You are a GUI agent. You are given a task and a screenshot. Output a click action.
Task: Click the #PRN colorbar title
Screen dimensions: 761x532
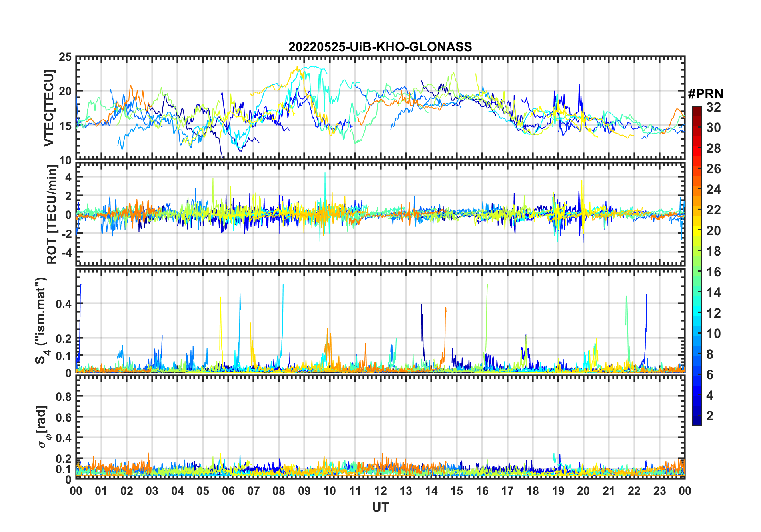tap(705, 94)
